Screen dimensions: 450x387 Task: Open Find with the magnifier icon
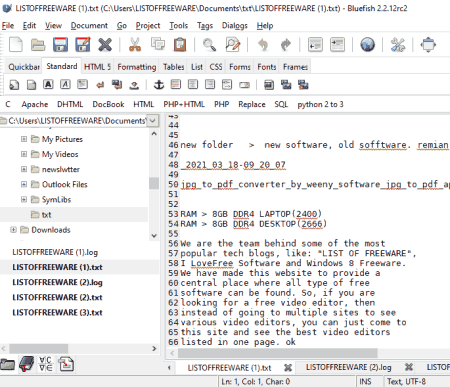click(x=209, y=45)
